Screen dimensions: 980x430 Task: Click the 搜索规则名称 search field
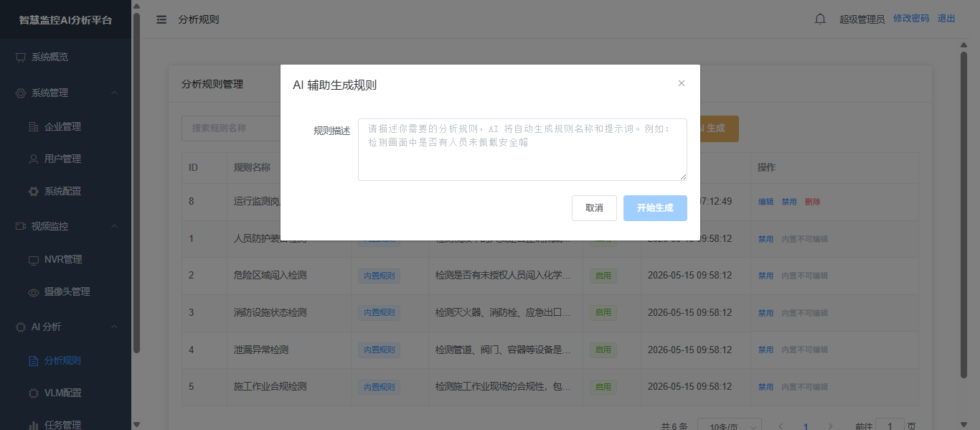(230, 128)
